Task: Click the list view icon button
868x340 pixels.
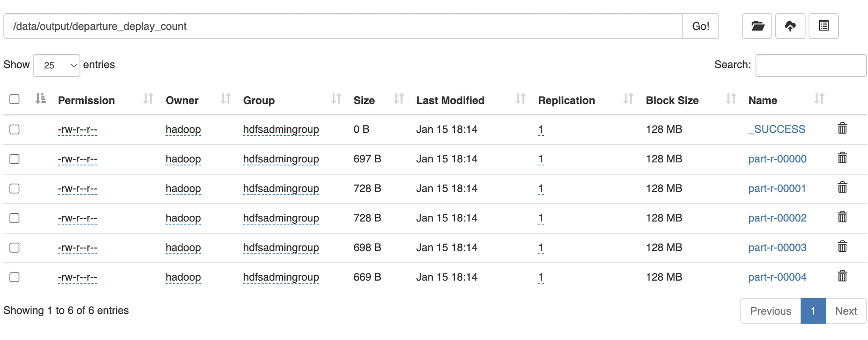Action: 823,26
